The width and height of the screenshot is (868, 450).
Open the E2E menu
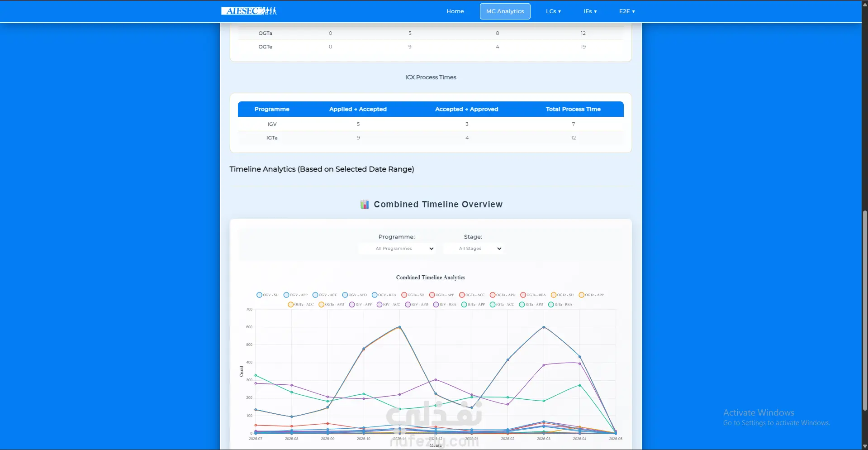627,11
